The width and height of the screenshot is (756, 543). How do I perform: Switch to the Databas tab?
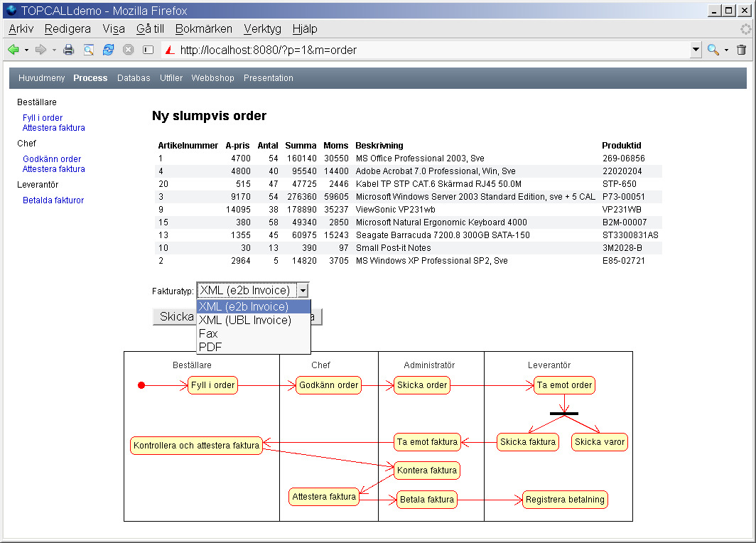[x=134, y=78]
